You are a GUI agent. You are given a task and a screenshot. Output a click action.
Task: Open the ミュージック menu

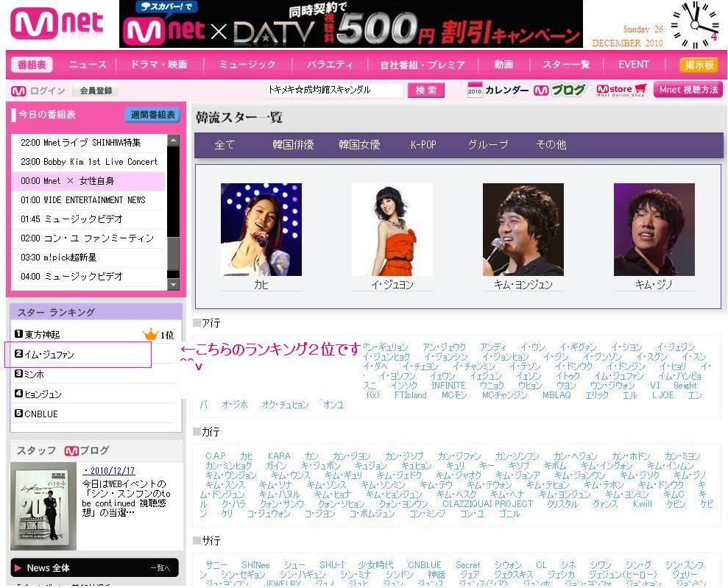(x=247, y=65)
